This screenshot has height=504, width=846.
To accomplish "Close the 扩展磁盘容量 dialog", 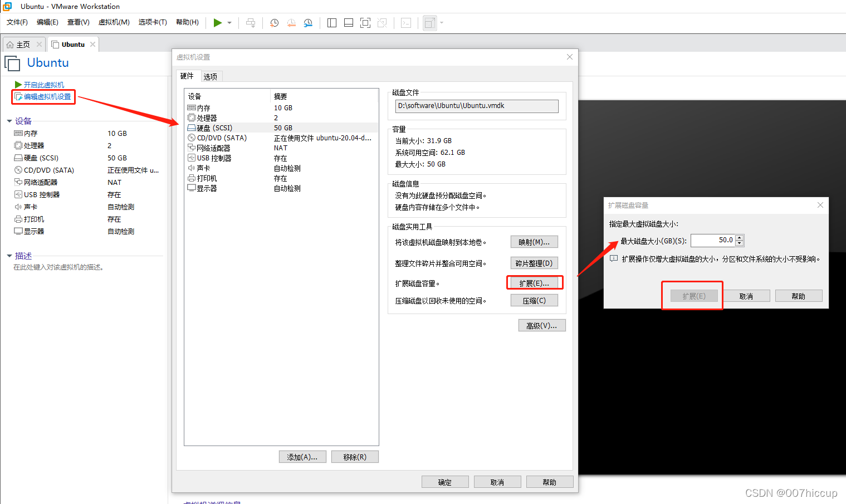I will [x=820, y=205].
